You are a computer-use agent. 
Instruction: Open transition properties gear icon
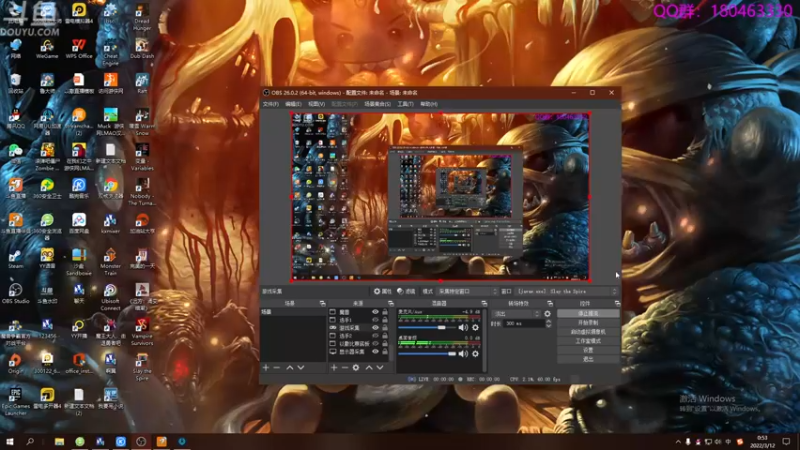547,314
